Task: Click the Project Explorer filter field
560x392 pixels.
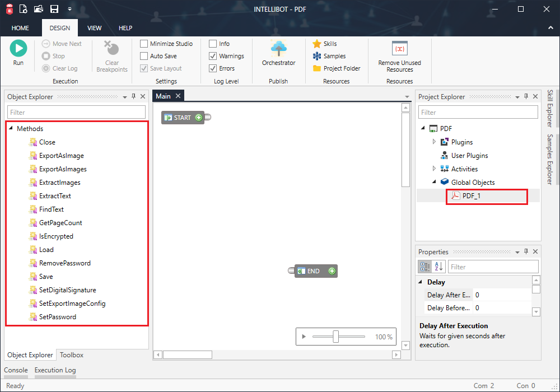Action: pyautogui.click(x=478, y=112)
